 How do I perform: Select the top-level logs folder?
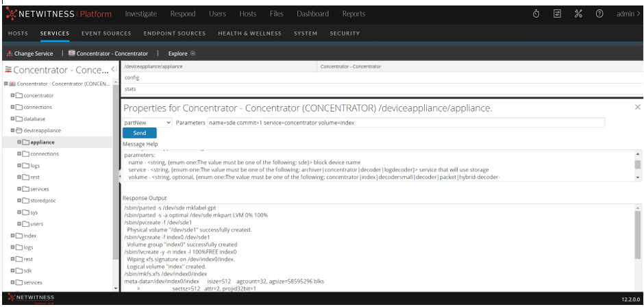point(28,247)
